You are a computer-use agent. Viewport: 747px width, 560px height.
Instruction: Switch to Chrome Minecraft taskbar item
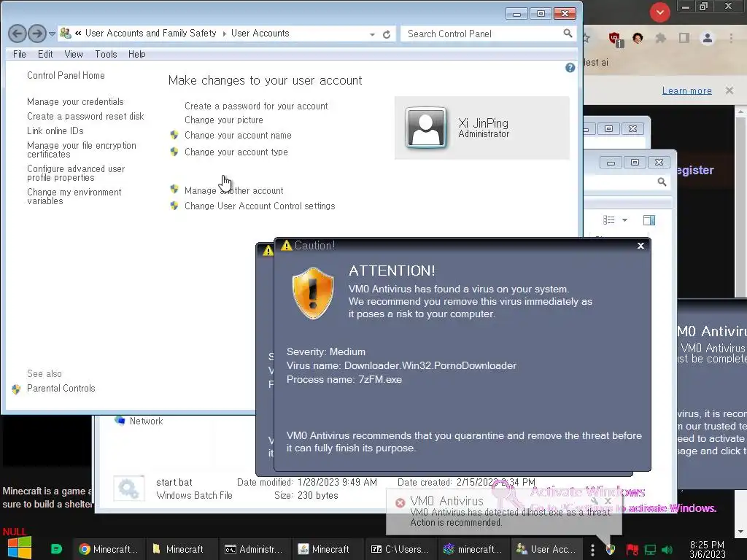108,549
